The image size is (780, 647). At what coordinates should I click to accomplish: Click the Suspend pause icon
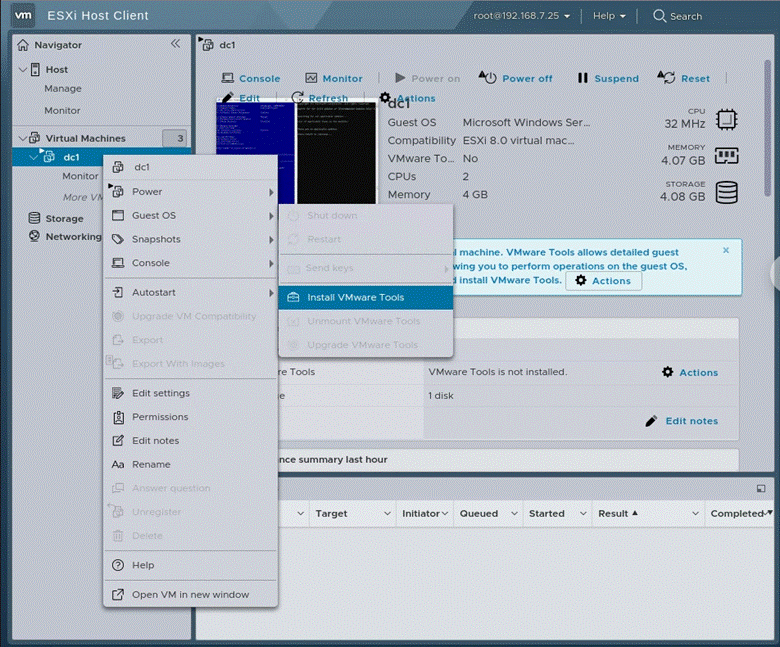(x=583, y=78)
